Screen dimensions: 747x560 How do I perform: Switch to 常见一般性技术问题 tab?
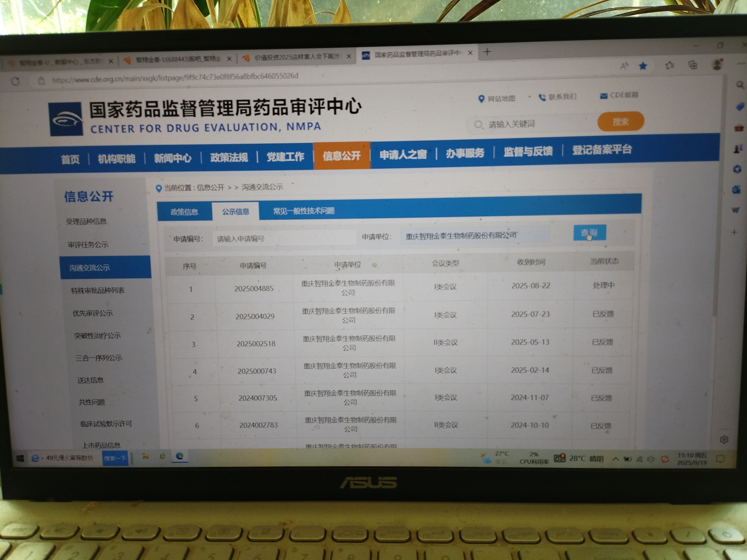pos(303,210)
